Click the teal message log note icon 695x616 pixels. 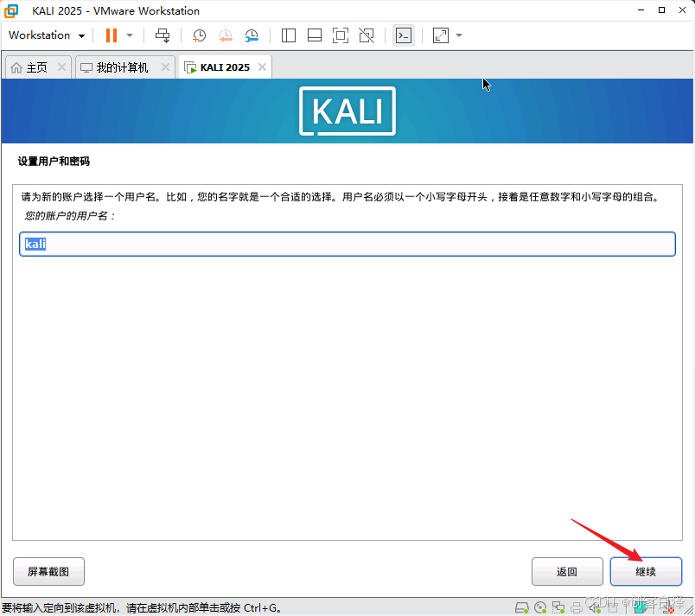pyautogui.click(x=640, y=607)
